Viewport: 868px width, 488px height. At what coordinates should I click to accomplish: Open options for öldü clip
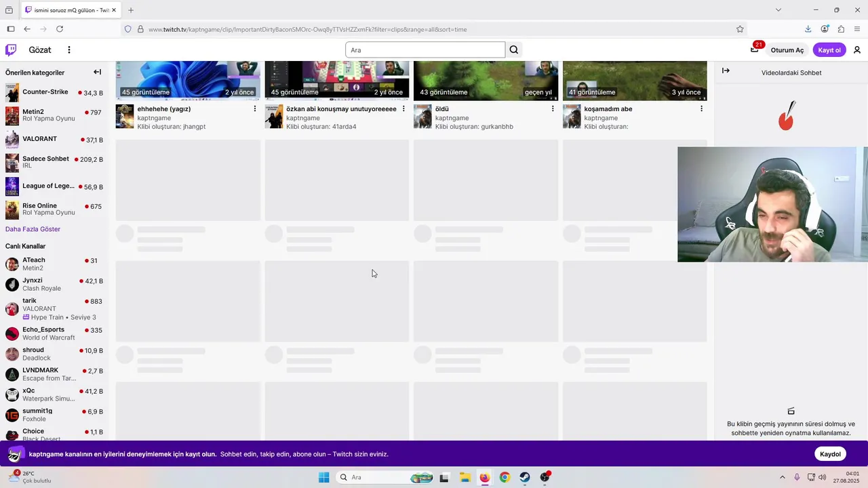553,108
